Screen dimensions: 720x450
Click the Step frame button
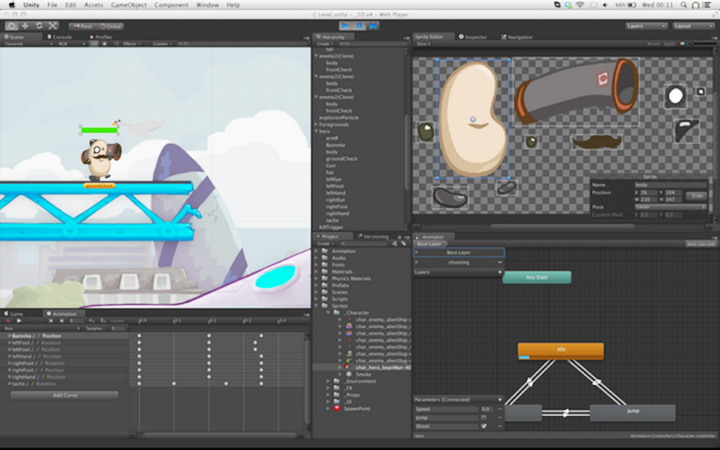[373, 26]
